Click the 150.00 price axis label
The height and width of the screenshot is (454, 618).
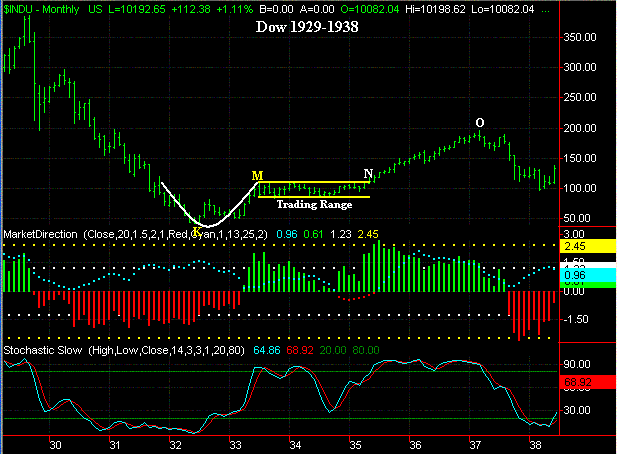point(580,158)
